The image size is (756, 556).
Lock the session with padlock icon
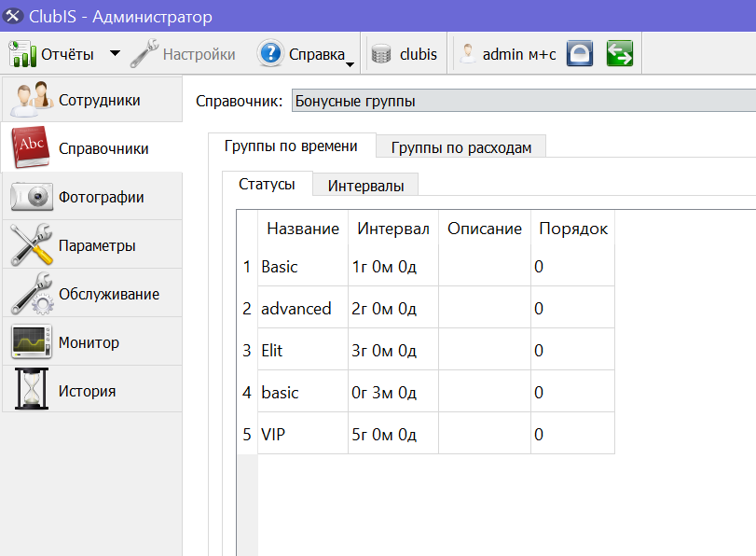[580, 53]
